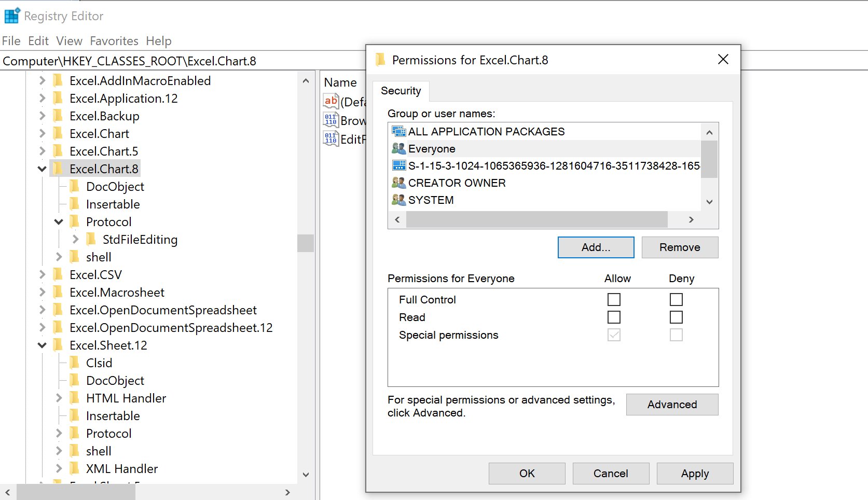This screenshot has width=868, height=500.
Task: Check Allow for Read permission
Action: [x=614, y=317]
